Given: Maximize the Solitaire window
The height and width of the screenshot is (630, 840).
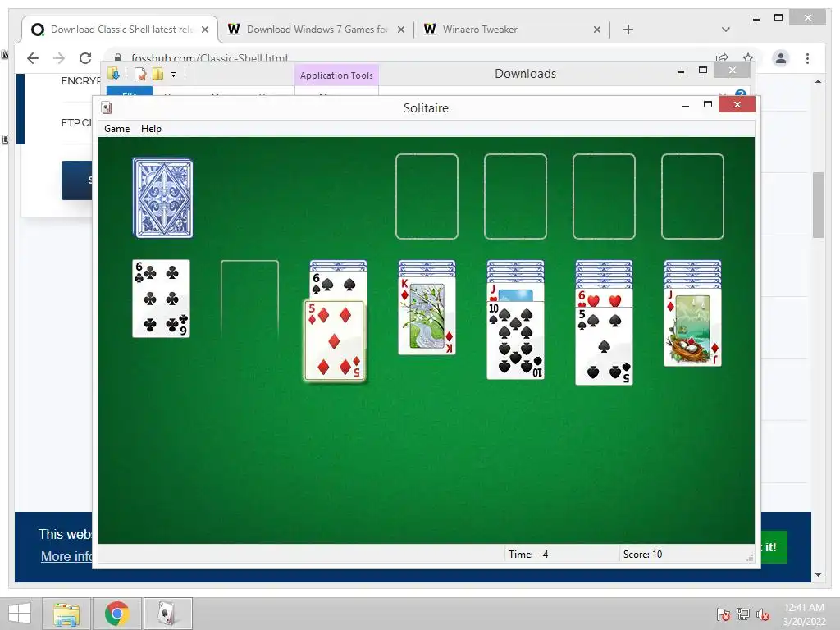Looking at the screenshot, I should click(x=708, y=104).
